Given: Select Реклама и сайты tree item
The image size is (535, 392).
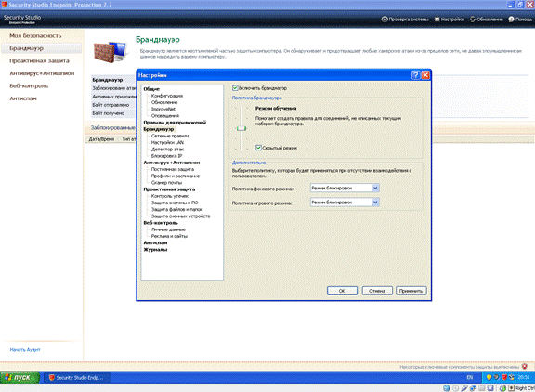Looking at the screenshot, I should coord(169,236).
